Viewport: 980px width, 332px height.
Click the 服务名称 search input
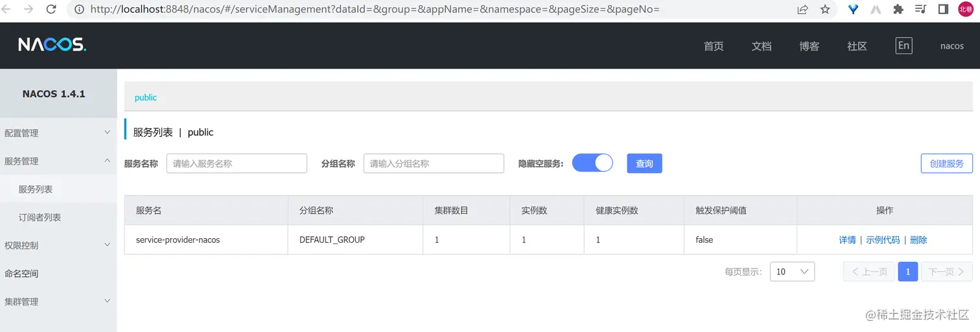tap(237, 164)
